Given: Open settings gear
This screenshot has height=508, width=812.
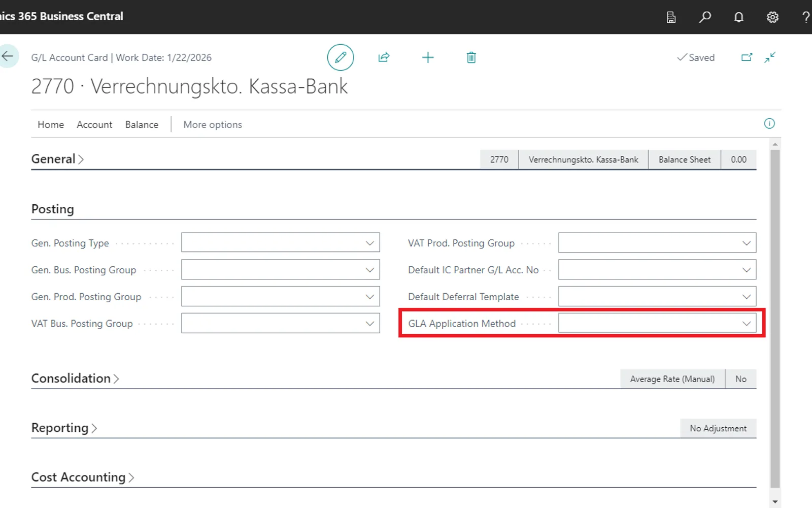Looking at the screenshot, I should [772, 17].
